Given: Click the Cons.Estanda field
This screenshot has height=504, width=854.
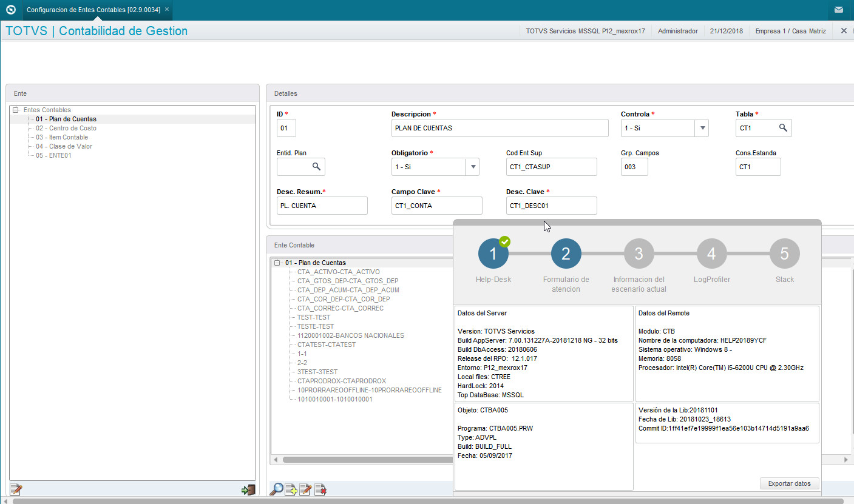Looking at the screenshot, I should [x=758, y=167].
